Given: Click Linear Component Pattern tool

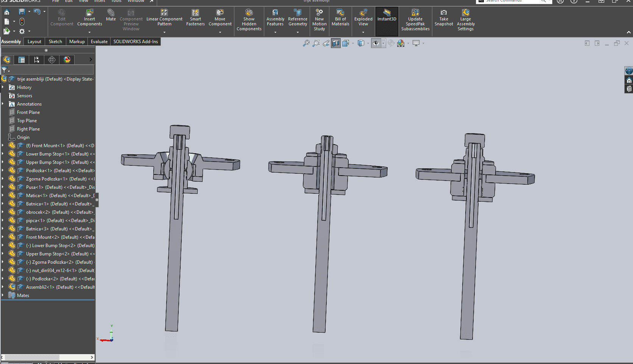Looking at the screenshot, I should [164, 18].
